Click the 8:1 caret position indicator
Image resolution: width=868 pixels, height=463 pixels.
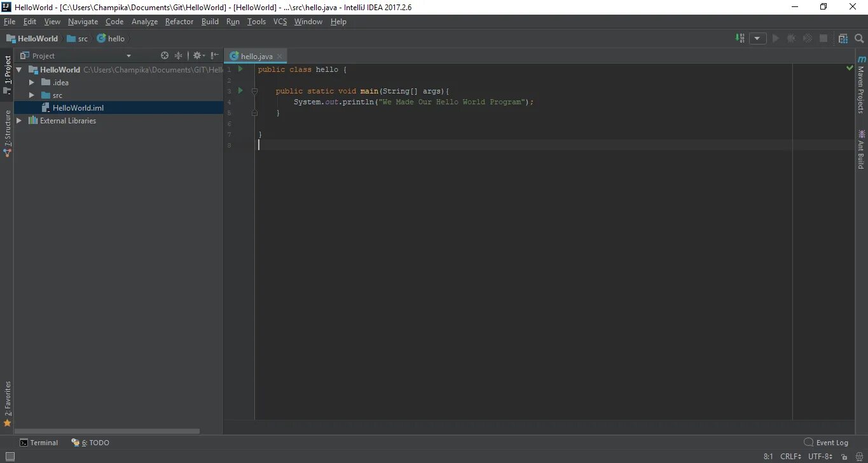(768, 456)
